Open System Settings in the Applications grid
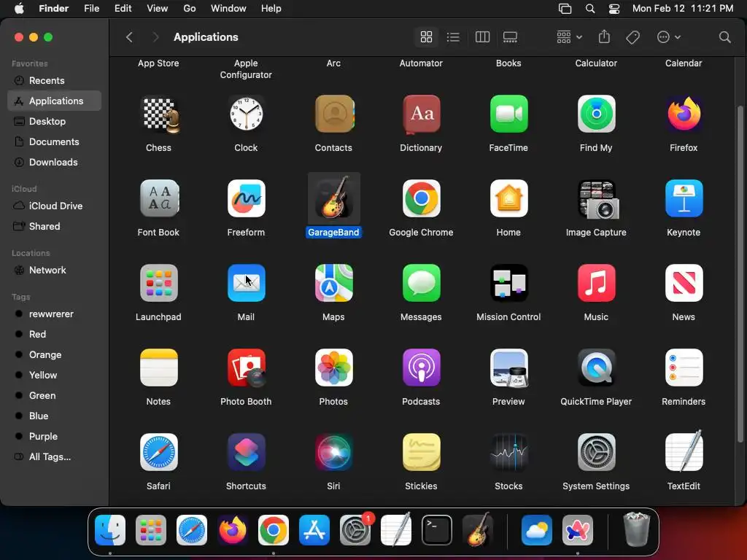 click(x=596, y=452)
